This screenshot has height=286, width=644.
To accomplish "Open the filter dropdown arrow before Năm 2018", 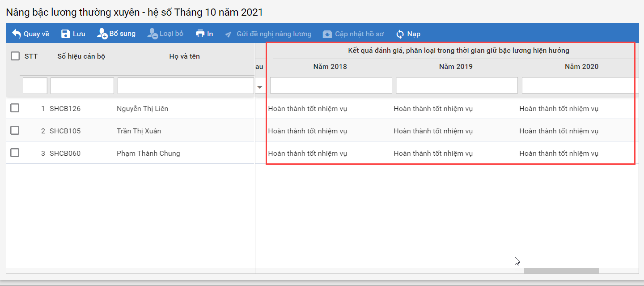I will click(260, 87).
